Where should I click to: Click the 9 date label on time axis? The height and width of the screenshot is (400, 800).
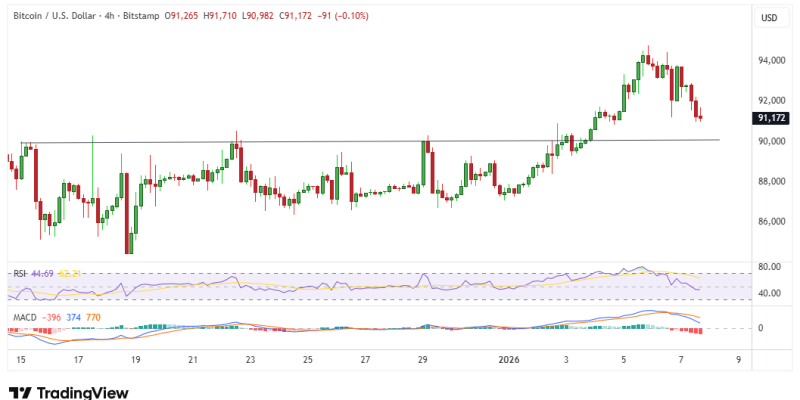738,357
